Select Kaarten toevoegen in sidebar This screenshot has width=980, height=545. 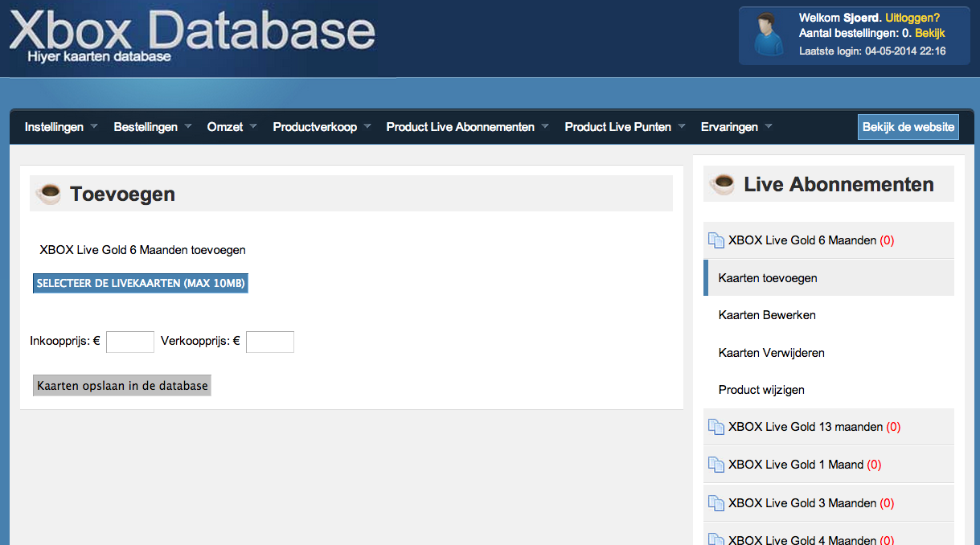click(x=829, y=278)
